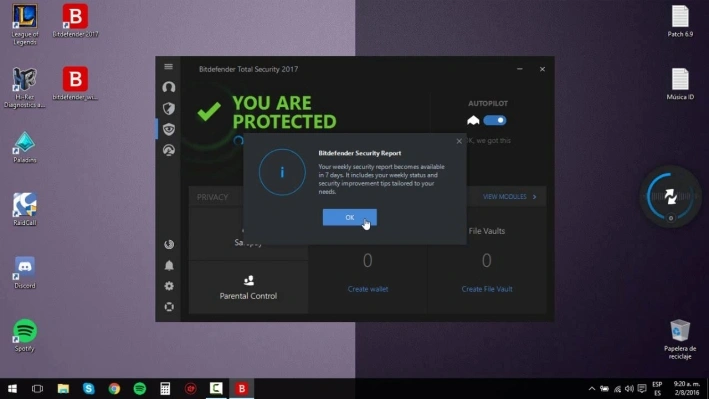This screenshot has height=399, width=709.
Task: Open File Explorer from the taskbar
Action: pos(63,389)
